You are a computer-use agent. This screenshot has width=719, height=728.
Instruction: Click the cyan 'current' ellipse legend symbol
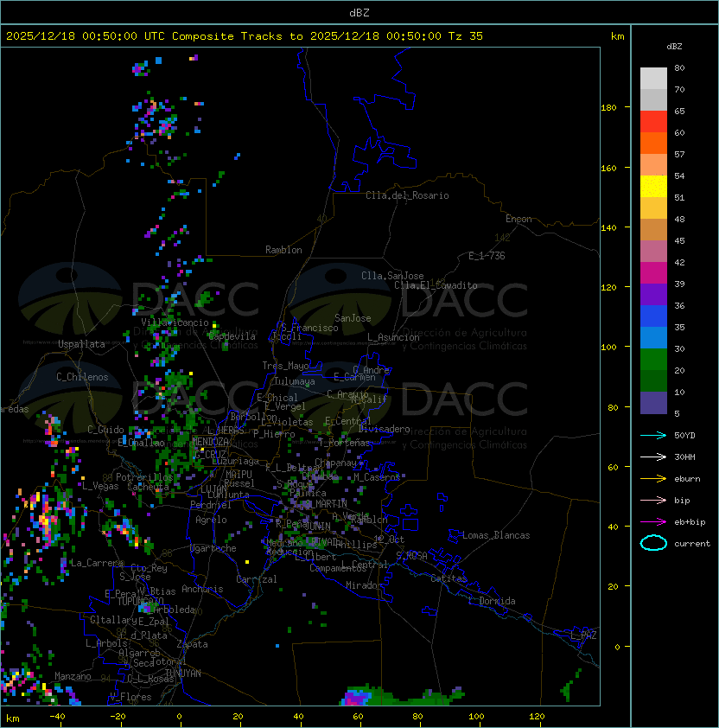pos(653,543)
